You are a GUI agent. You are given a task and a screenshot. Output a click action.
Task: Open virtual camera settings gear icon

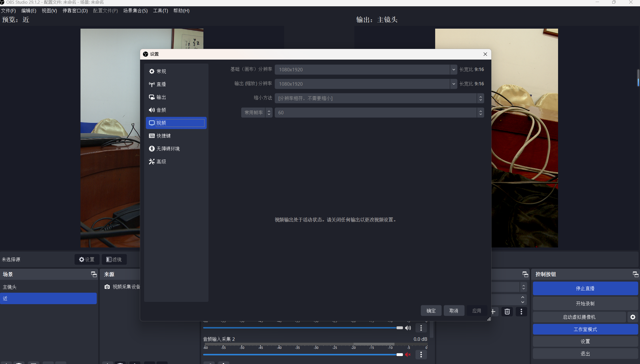(x=633, y=317)
